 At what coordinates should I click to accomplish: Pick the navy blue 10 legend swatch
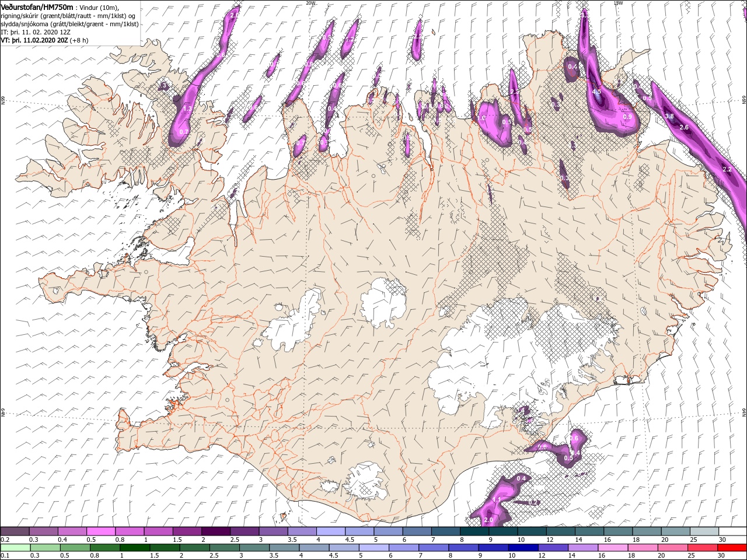click(523, 547)
